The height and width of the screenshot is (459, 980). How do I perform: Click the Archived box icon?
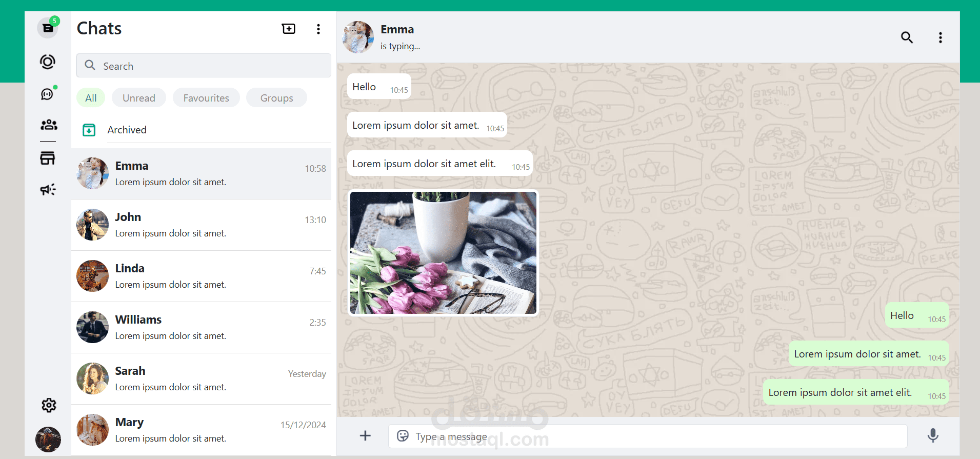point(89,130)
